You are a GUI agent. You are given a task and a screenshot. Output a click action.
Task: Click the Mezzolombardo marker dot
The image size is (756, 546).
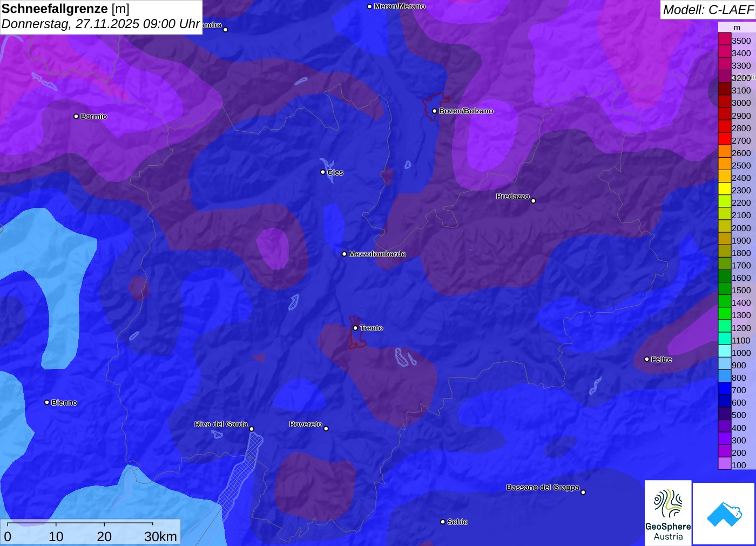[x=345, y=254]
